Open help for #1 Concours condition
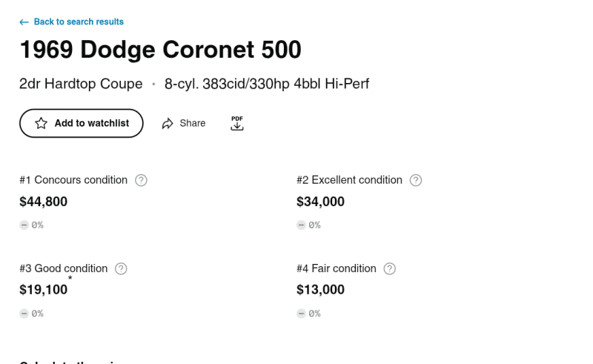 pos(142,180)
